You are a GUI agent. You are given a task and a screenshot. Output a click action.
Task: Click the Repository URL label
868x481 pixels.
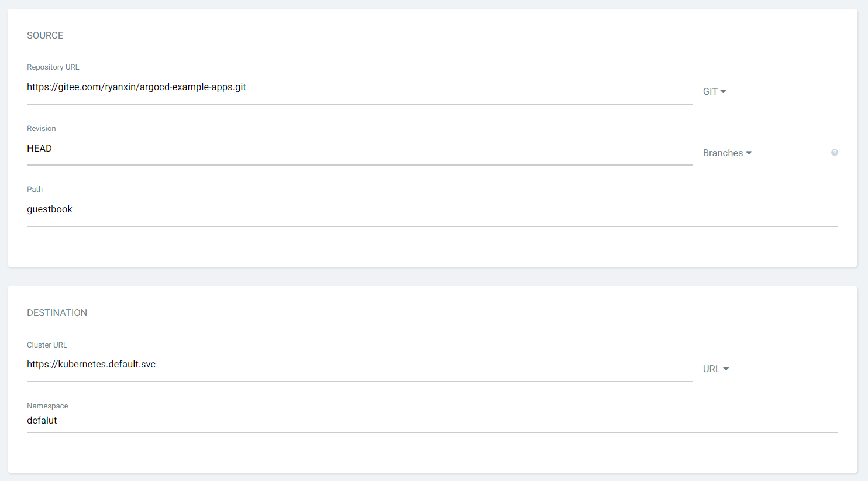(x=53, y=67)
